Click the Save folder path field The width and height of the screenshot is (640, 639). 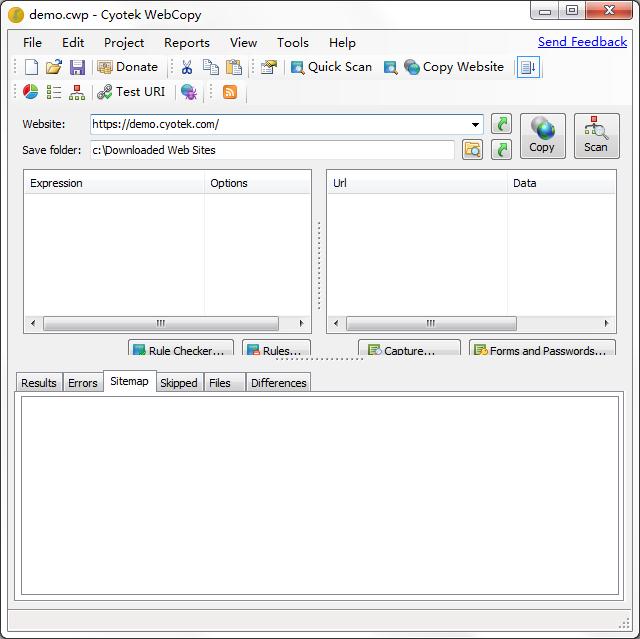tap(271, 150)
